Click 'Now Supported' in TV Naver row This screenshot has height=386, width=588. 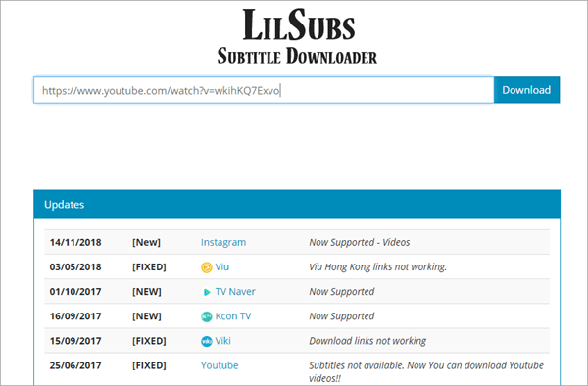coord(342,292)
